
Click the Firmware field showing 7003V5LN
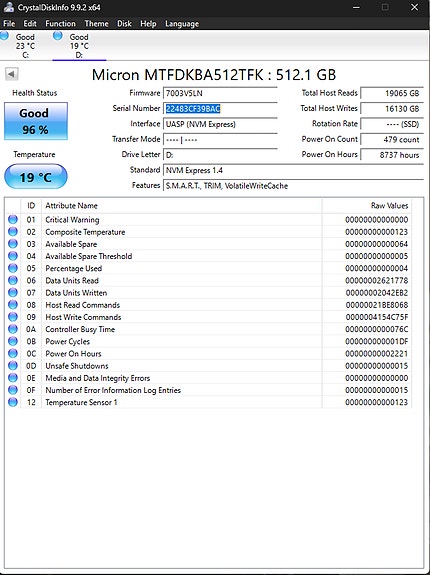click(x=220, y=93)
